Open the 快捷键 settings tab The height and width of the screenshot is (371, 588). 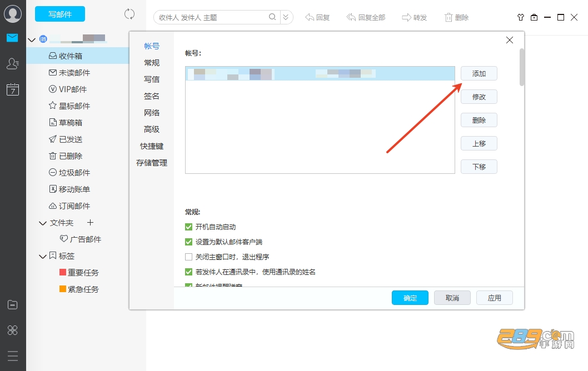click(152, 146)
